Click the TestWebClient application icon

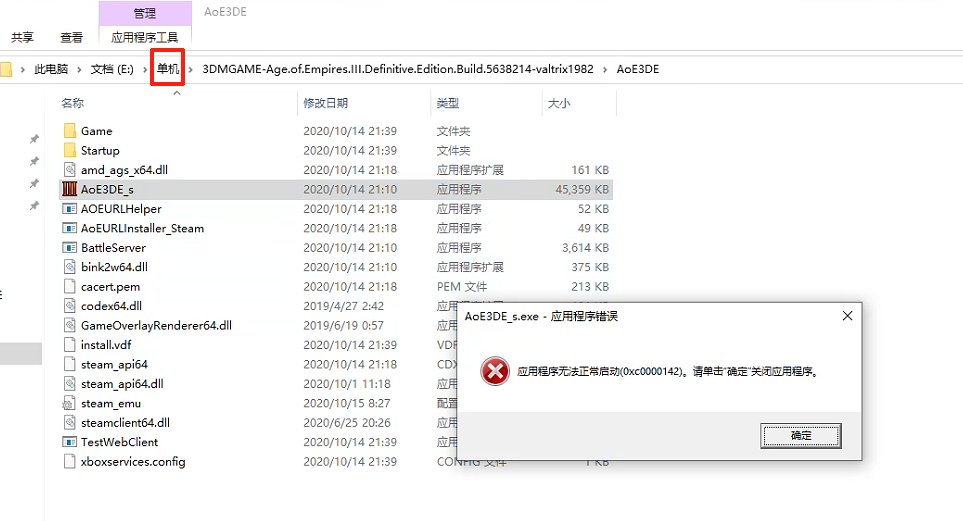click(x=69, y=442)
